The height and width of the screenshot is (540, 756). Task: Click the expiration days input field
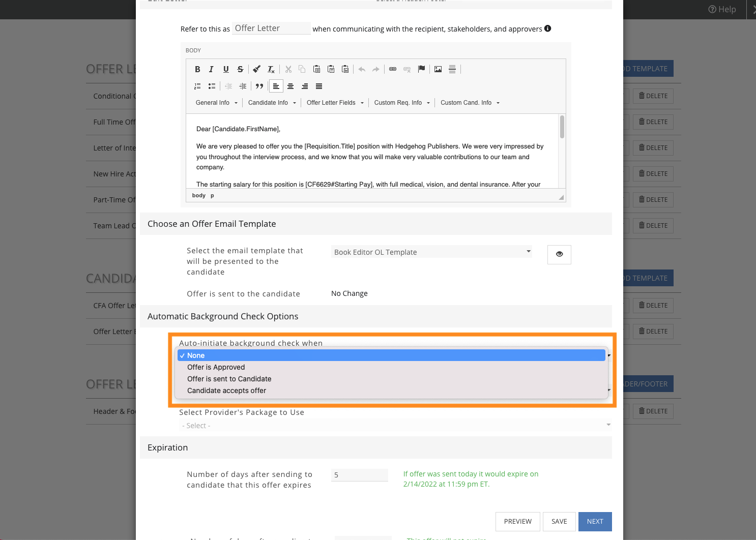[x=359, y=475]
